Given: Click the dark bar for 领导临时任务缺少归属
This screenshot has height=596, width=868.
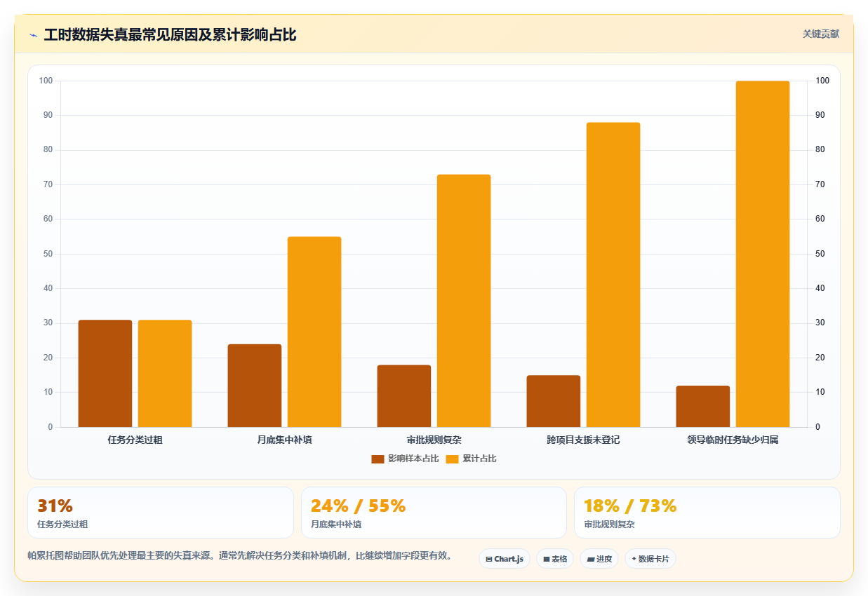Looking at the screenshot, I should pos(703,407).
